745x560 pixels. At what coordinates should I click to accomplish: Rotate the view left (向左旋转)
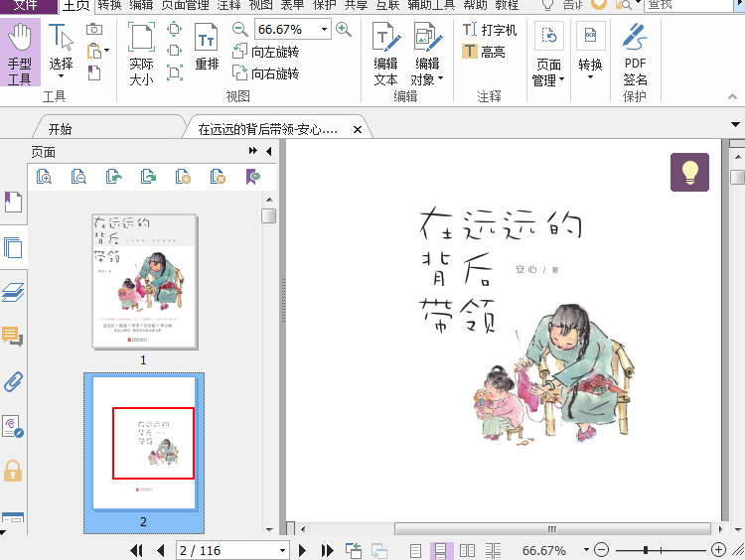click(x=265, y=52)
